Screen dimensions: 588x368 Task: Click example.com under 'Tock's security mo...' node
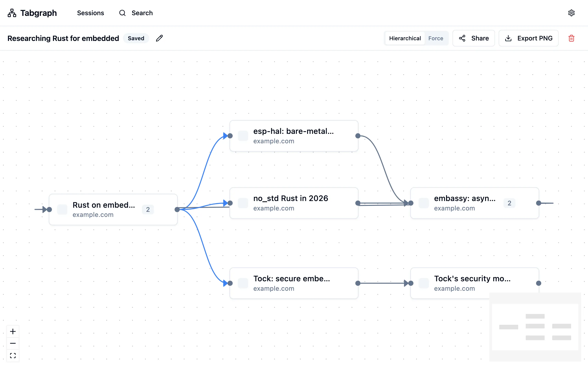[x=454, y=288]
